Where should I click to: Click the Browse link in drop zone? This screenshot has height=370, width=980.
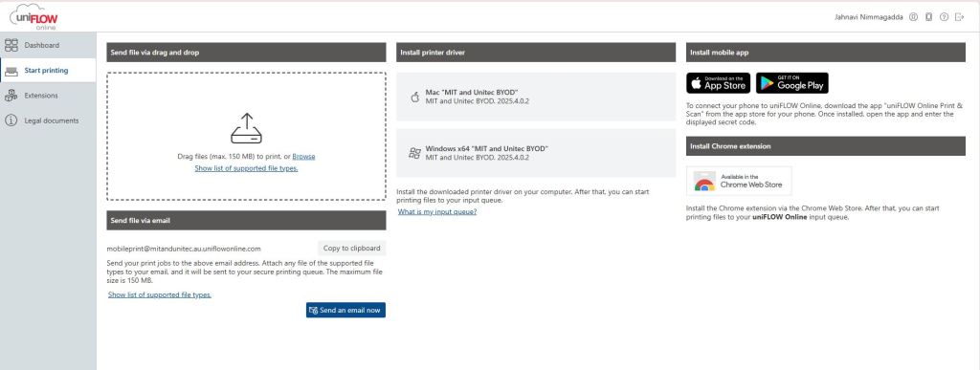click(x=303, y=157)
